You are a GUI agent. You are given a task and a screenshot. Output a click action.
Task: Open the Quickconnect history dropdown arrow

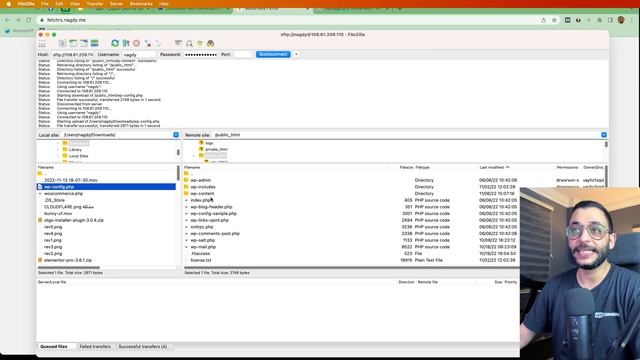point(296,54)
